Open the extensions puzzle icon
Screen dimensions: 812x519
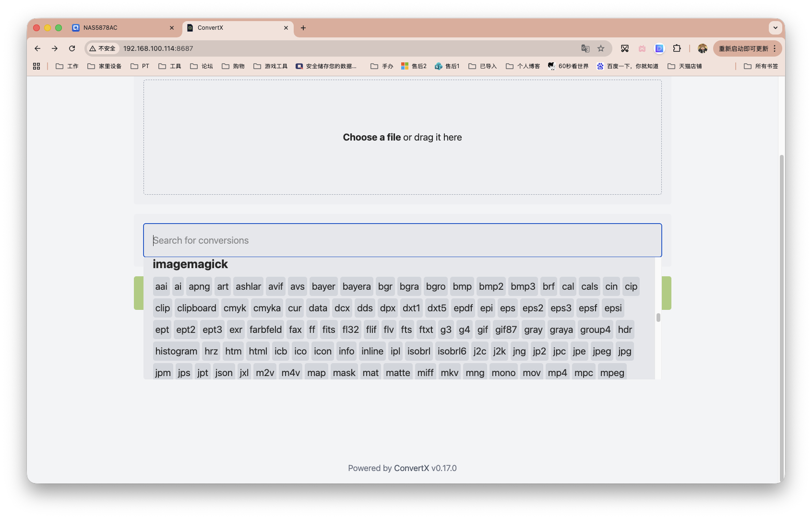click(677, 48)
